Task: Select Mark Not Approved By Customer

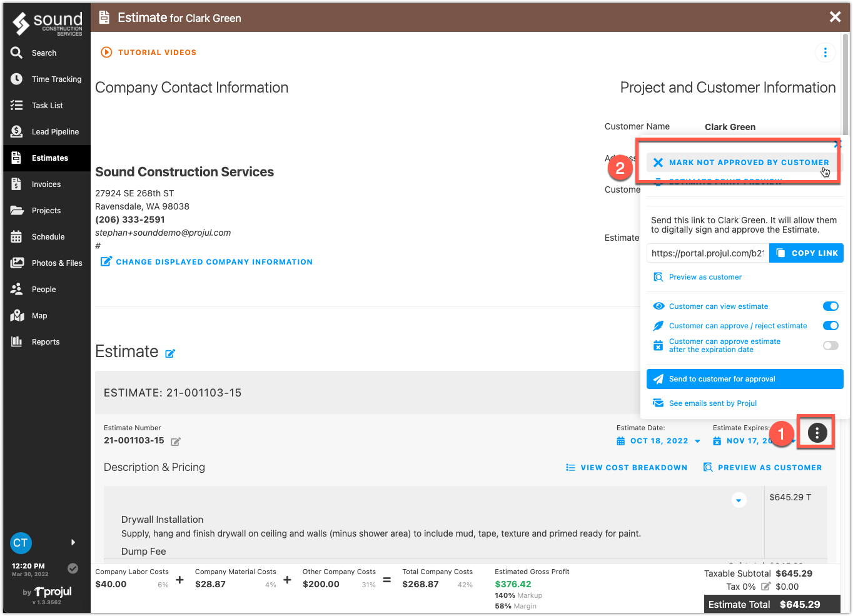Action: pyautogui.click(x=742, y=163)
